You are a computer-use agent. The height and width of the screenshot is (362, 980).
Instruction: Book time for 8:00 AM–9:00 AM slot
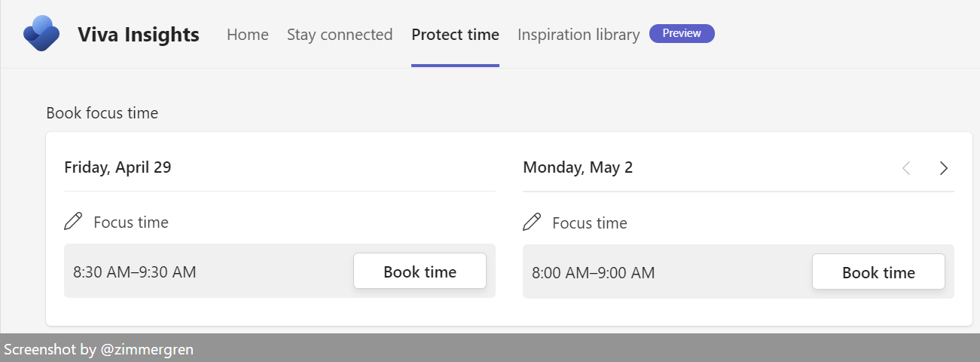[x=878, y=271]
